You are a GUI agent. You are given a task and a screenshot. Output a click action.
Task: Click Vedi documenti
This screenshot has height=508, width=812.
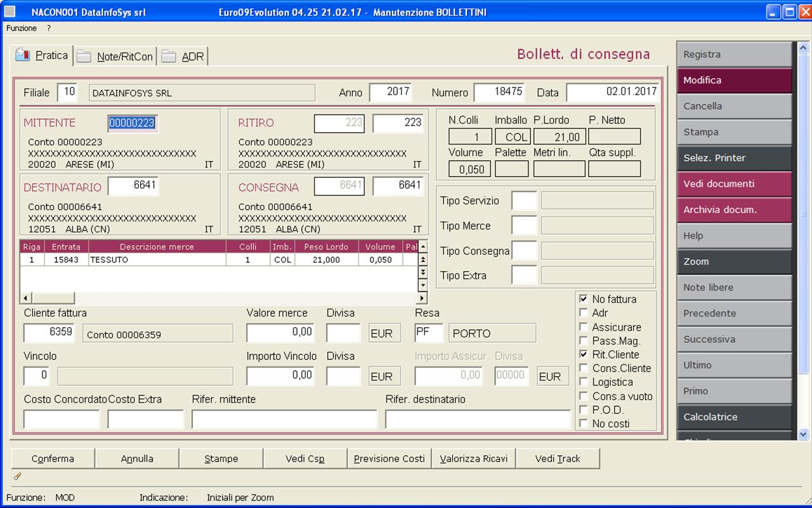(x=734, y=184)
